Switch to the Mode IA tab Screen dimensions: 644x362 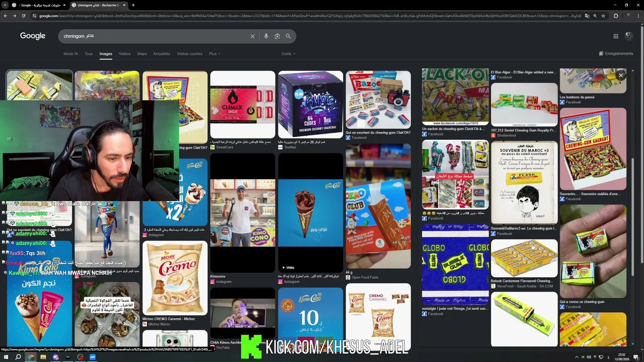[70, 54]
